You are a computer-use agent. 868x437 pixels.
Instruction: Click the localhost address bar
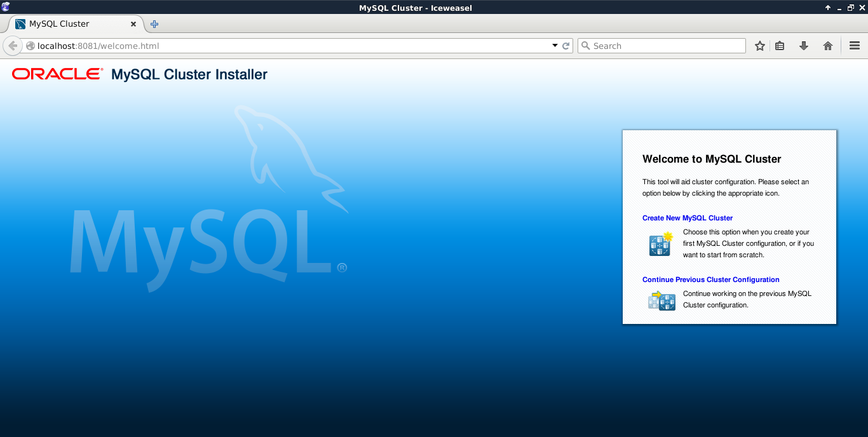[x=286, y=46]
